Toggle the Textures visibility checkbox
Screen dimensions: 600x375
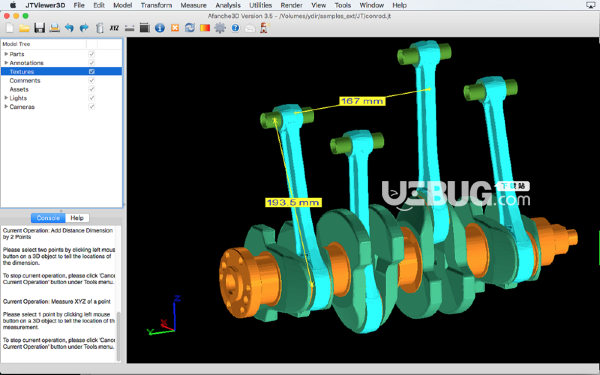pos(91,71)
